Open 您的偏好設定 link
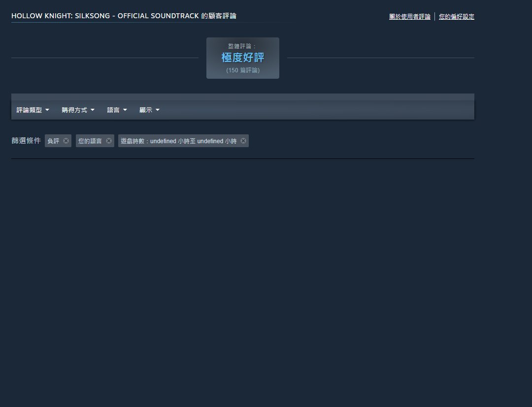The image size is (532, 407). pyautogui.click(x=456, y=17)
